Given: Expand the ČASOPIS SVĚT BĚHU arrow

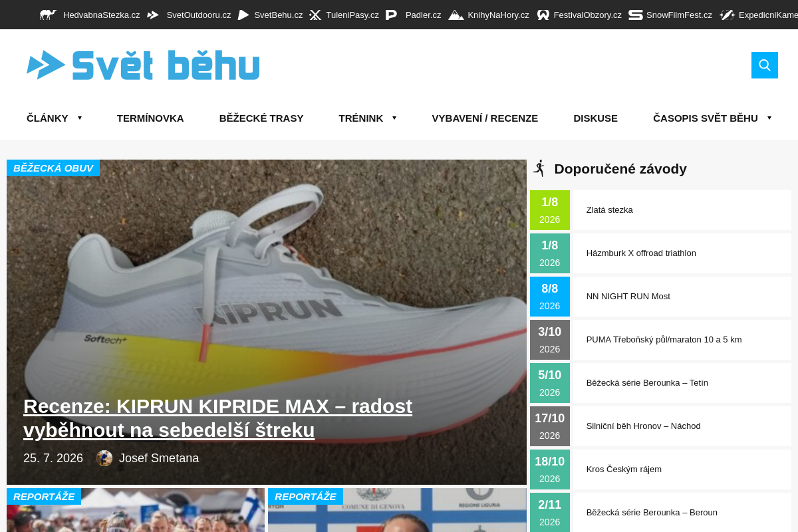Looking at the screenshot, I should pyautogui.click(x=769, y=118).
